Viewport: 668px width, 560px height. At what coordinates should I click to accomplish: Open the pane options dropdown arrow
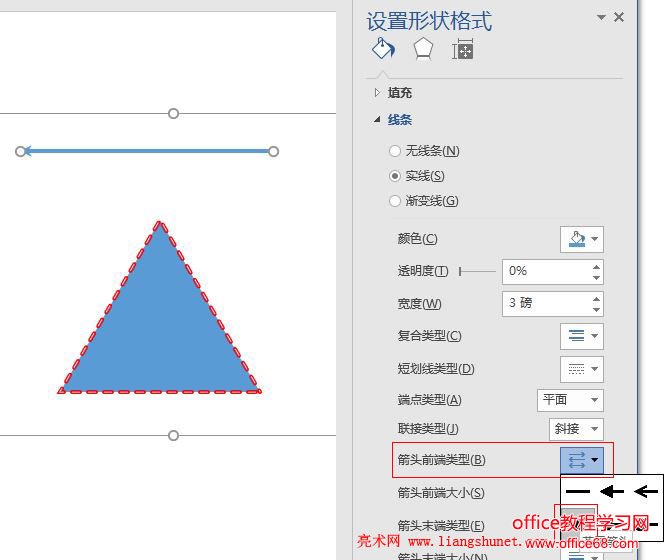601,17
